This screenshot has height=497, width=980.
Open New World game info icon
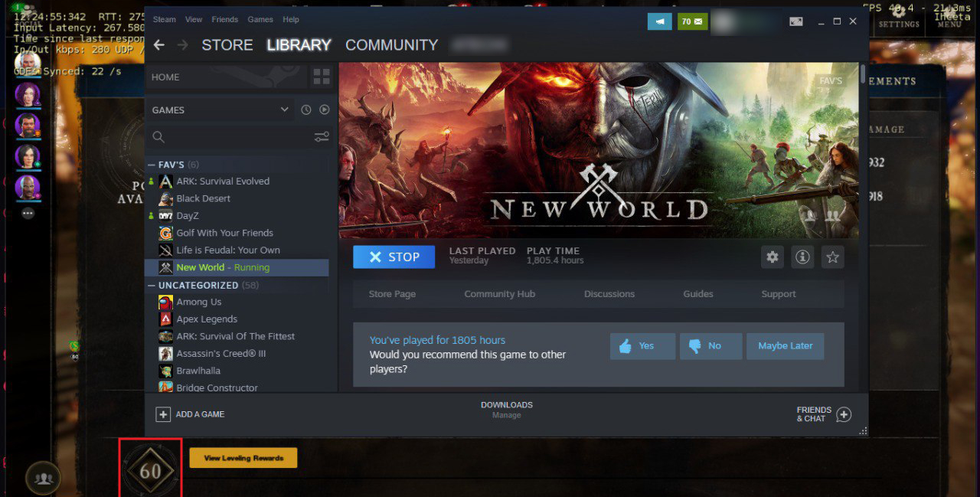802,257
